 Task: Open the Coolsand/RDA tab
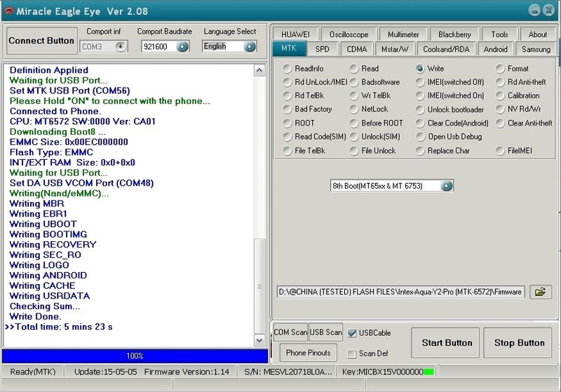446,49
